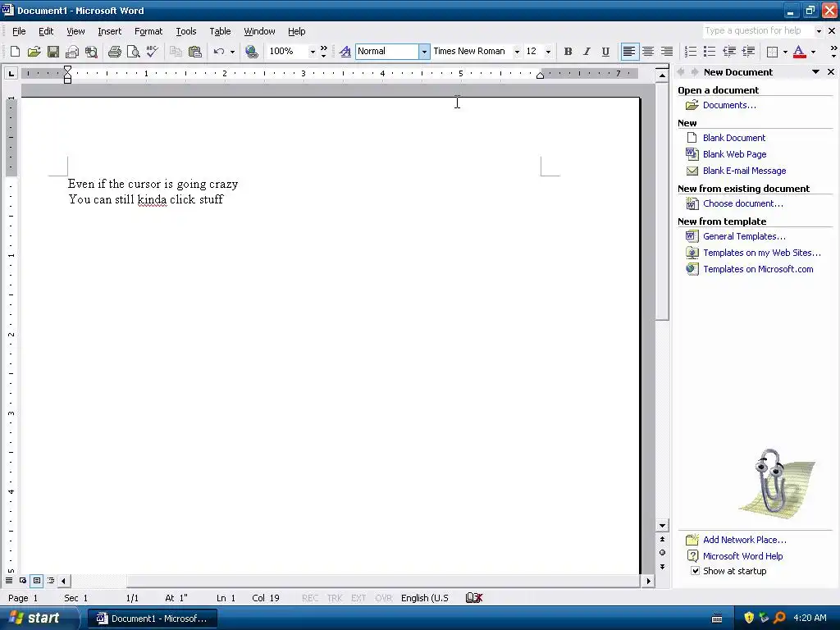Click the Copy toolbar icon
The image size is (840, 630).
click(x=176, y=52)
